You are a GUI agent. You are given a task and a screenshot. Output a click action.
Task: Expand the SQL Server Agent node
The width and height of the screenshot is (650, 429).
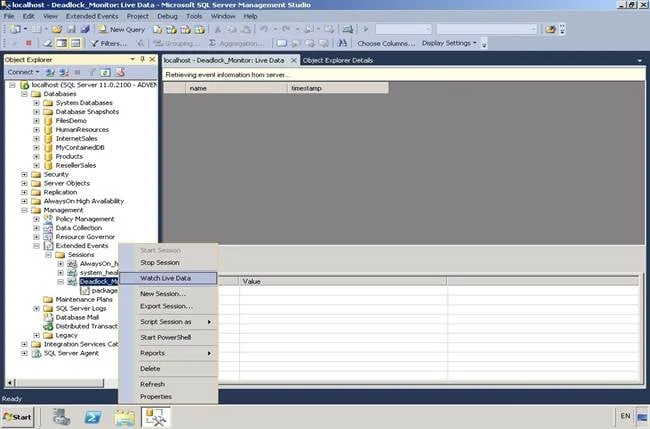[x=24, y=353]
